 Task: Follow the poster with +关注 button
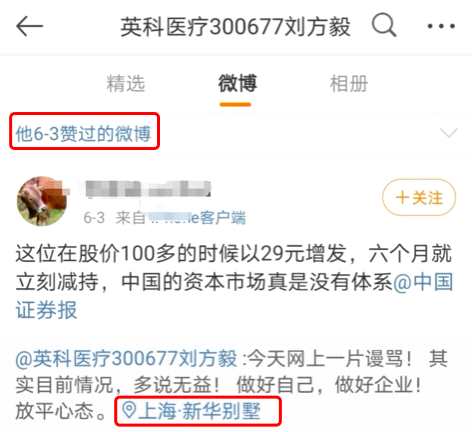click(419, 197)
